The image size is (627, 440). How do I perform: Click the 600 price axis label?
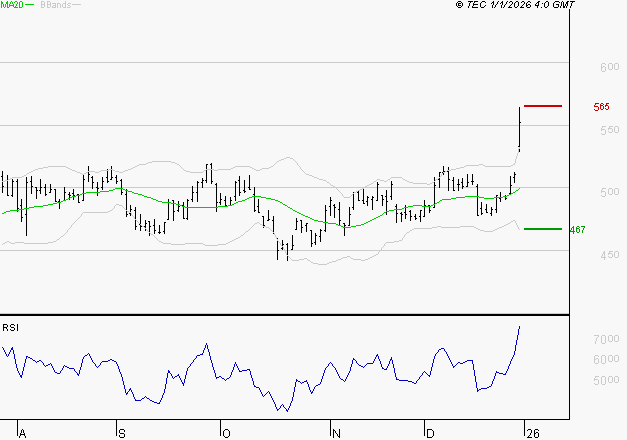609,67
